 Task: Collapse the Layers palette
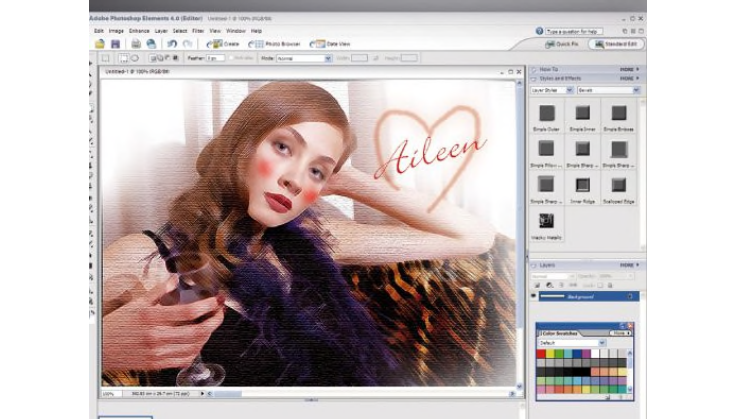(533, 265)
